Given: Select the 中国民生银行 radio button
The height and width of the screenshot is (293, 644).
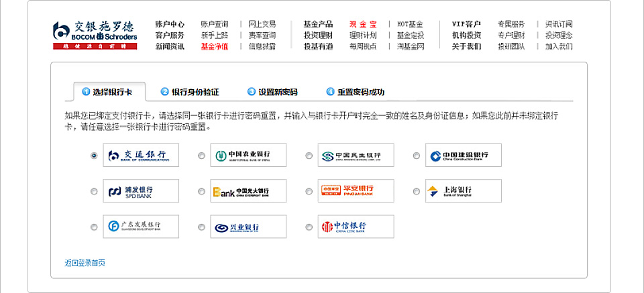Looking at the screenshot, I should (309, 156).
